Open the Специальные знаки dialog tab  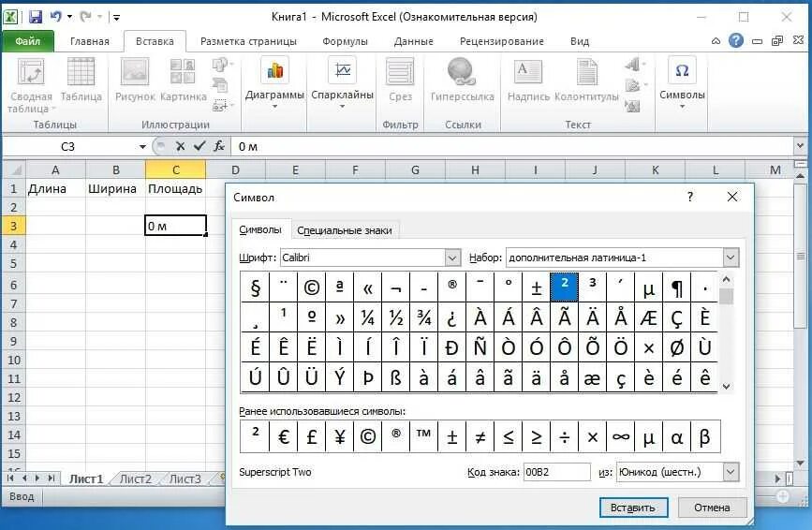coord(345,230)
